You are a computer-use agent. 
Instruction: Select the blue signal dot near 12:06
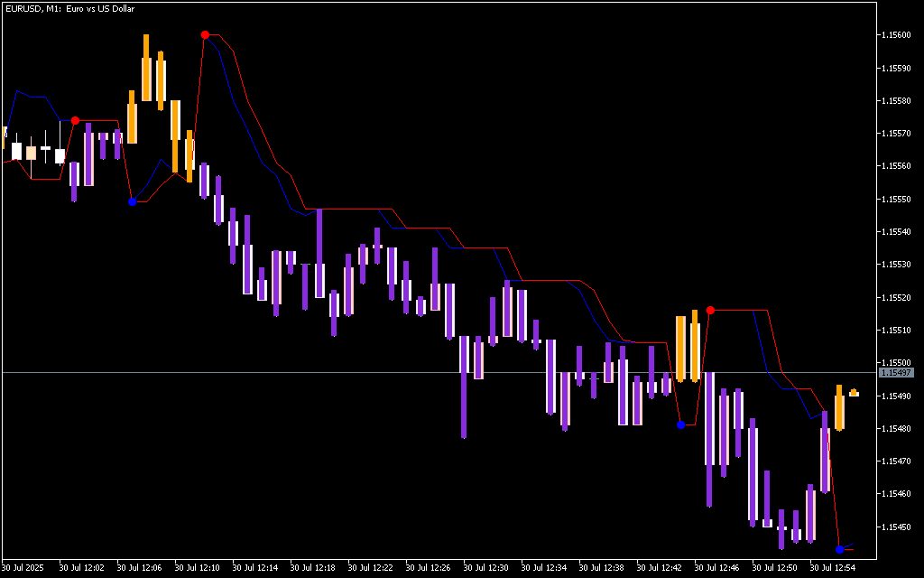pyautogui.click(x=132, y=201)
